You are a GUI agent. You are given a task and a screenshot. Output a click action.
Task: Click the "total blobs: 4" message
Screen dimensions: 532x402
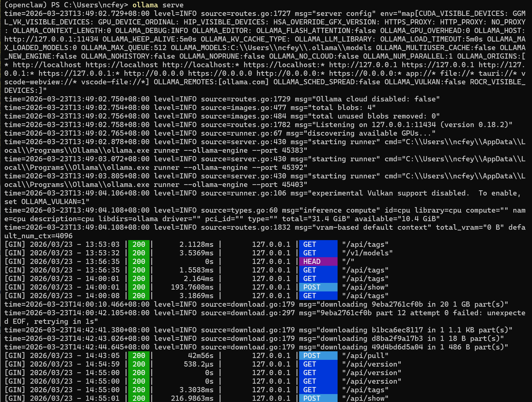tap(342, 108)
